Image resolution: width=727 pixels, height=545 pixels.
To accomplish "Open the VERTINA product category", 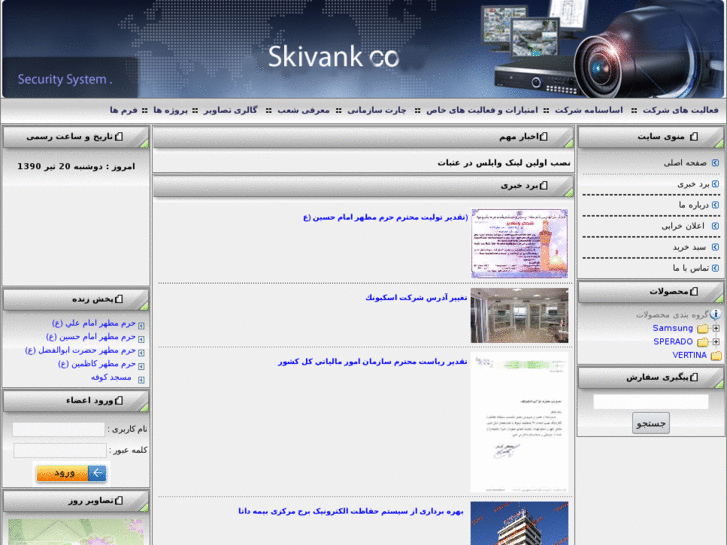I will coord(689,355).
